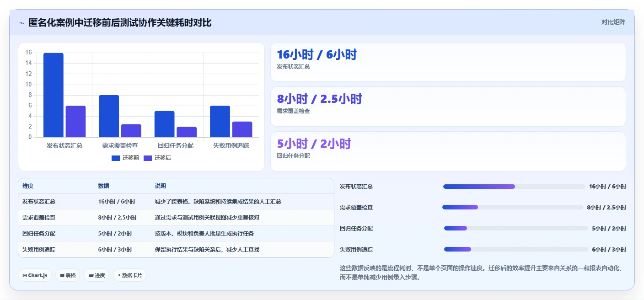
Task: Click the sparkle icon in 数据卡片 chip
Action: coord(119,275)
